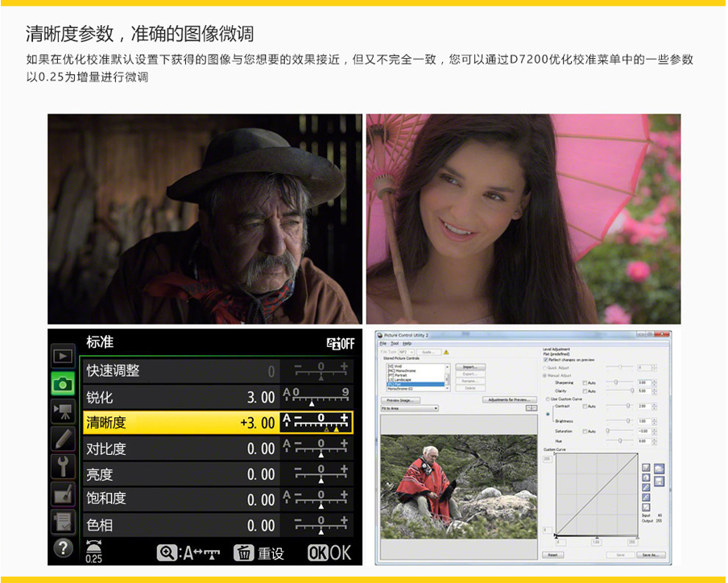Click the Stored Picture Controls list up arrow

click(x=448, y=367)
